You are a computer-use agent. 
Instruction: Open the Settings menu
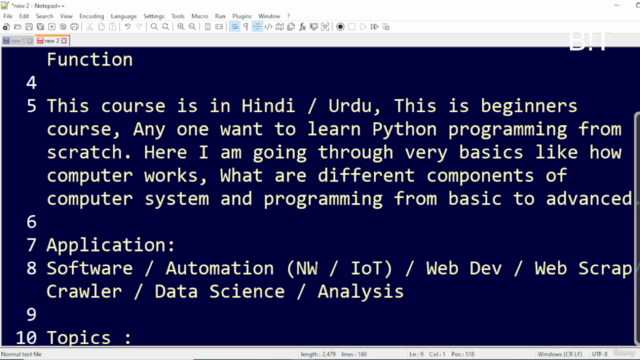pos(153,16)
